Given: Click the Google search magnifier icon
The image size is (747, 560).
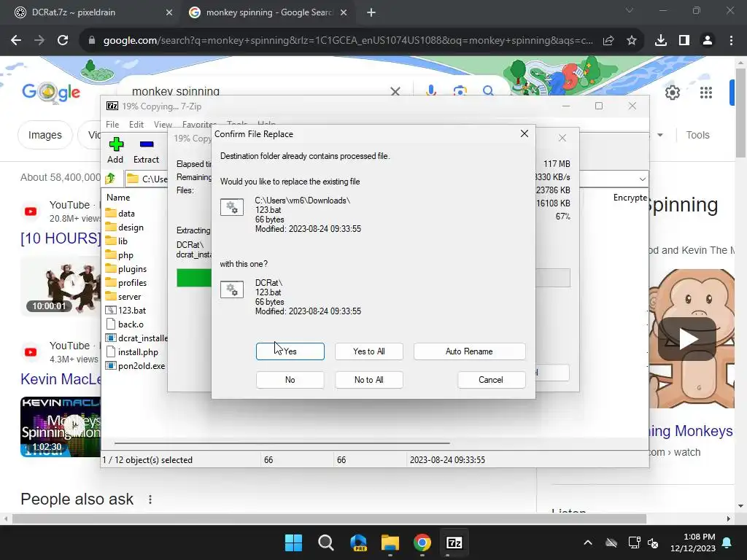Looking at the screenshot, I should tap(488, 90).
